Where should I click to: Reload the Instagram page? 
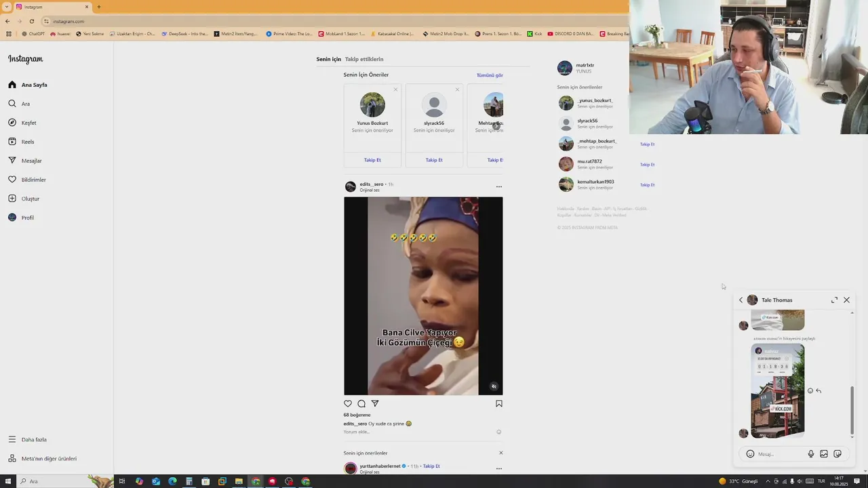click(31, 21)
